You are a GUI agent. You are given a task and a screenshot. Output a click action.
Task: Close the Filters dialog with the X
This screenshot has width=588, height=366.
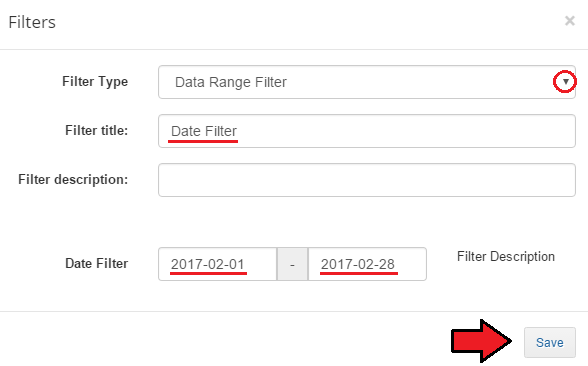click(x=570, y=21)
